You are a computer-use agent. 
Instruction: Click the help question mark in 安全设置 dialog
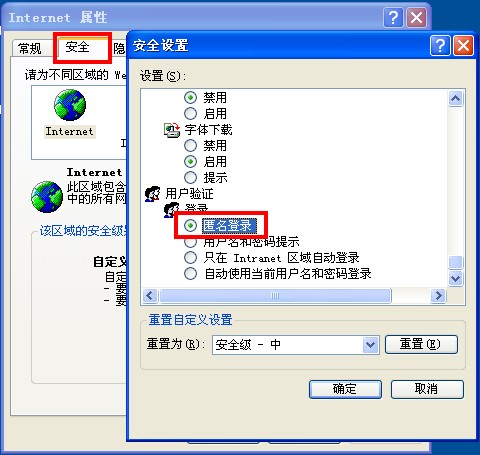(440, 45)
